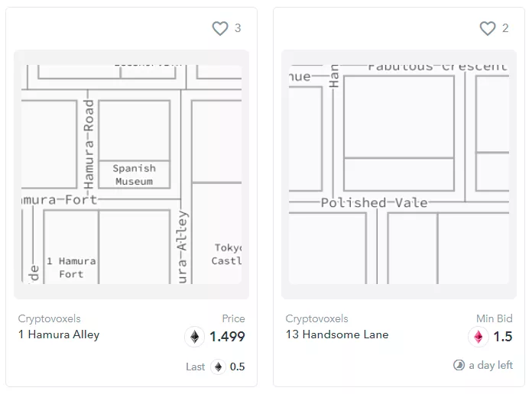Open the 1 Hamura Alley title link

coord(59,334)
